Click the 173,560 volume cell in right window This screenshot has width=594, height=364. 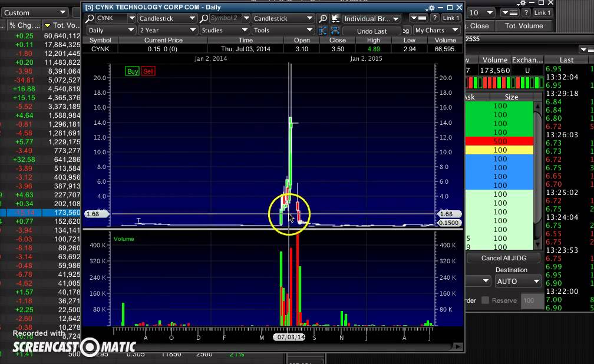(495, 71)
